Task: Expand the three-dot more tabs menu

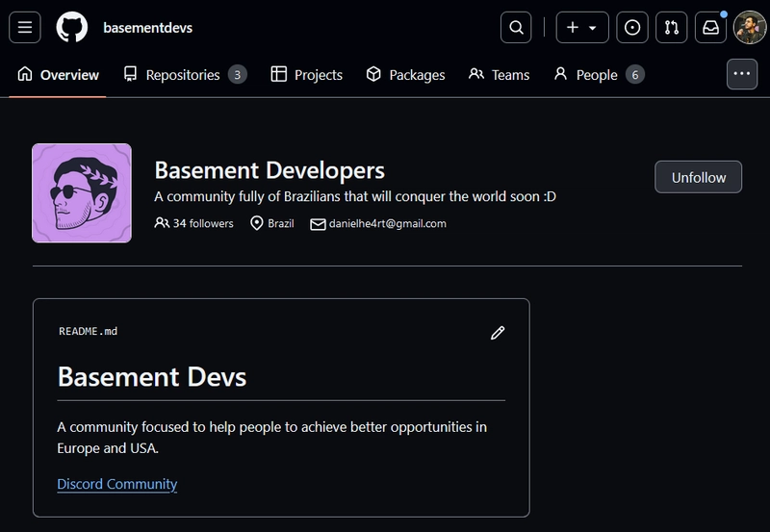Action: click(742, 74)
